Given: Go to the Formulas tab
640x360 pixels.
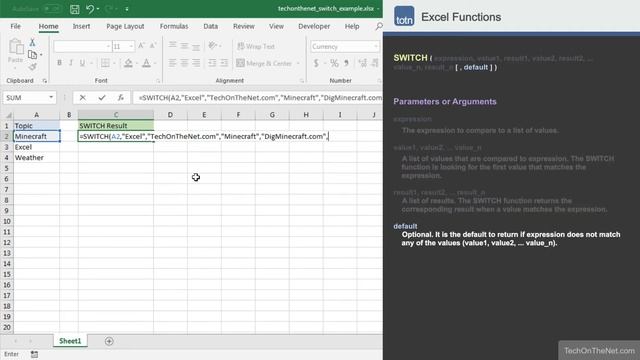Looking at the screenshot, I should coord(174,26).
